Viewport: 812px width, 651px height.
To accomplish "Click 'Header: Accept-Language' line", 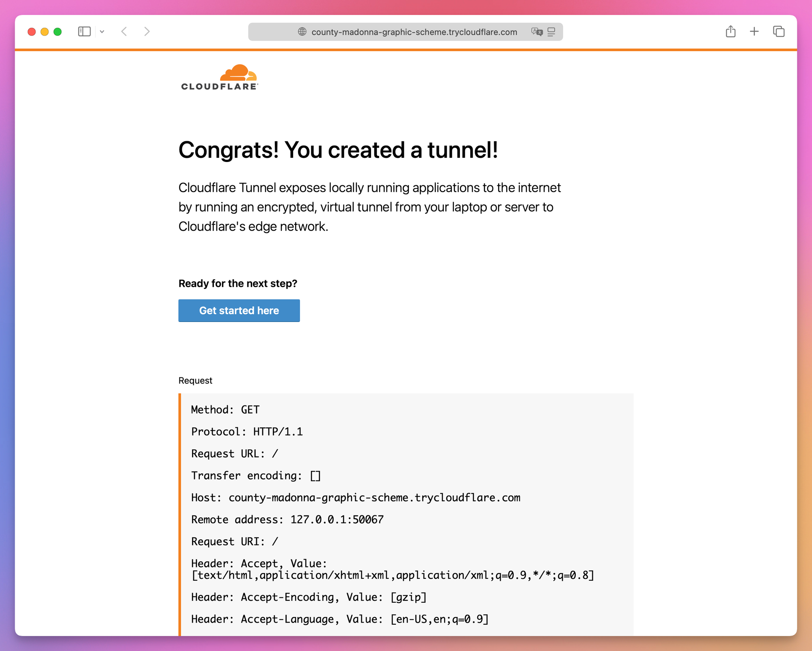I will point(340,619).
